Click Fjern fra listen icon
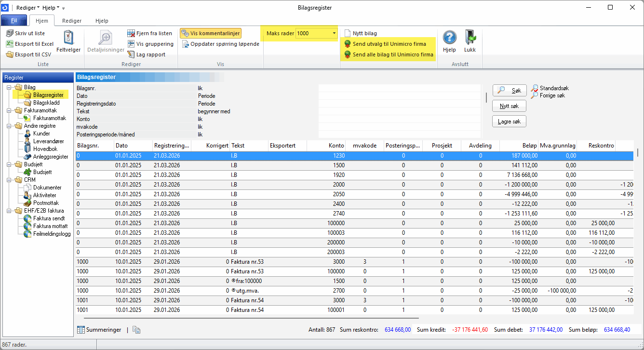The width and height of the screenshot is (644, 350). click(x=131, y=33)
